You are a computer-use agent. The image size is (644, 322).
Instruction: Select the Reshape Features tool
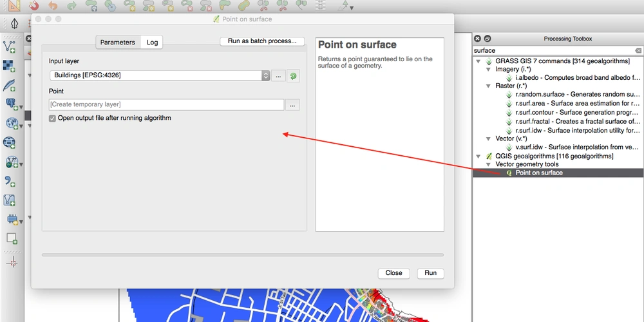pyautogui.click(x=224, y=5)
